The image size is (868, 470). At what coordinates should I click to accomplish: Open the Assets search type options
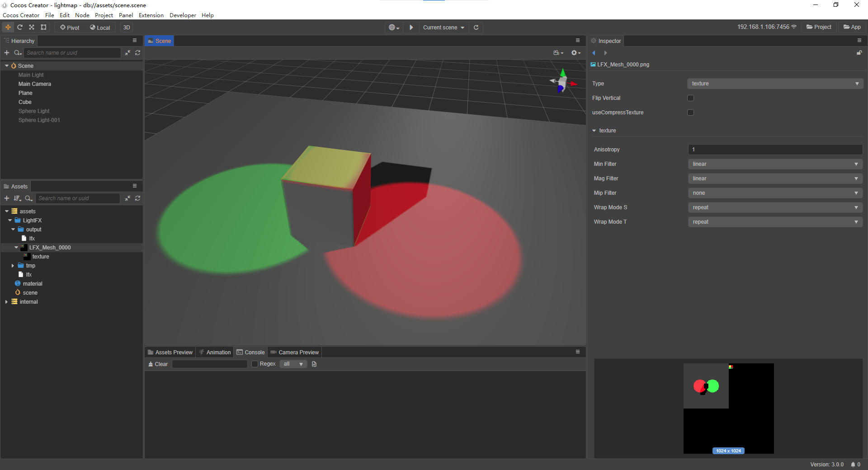click(x=29, y=198)
